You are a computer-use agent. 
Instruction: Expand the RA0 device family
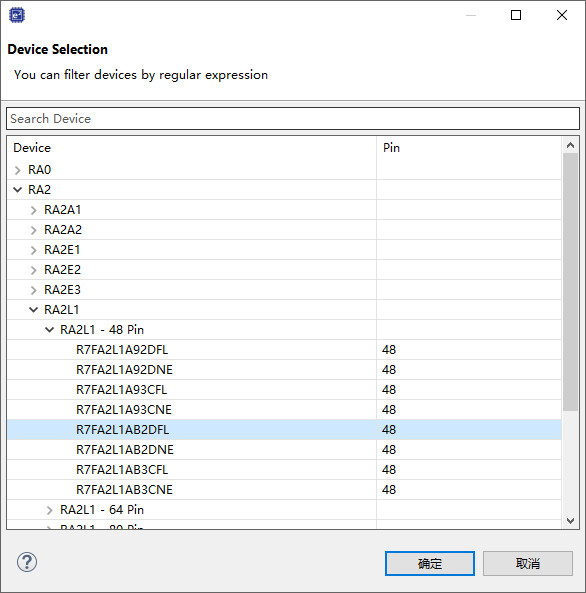pyautogui.click(x=17, y=170)
